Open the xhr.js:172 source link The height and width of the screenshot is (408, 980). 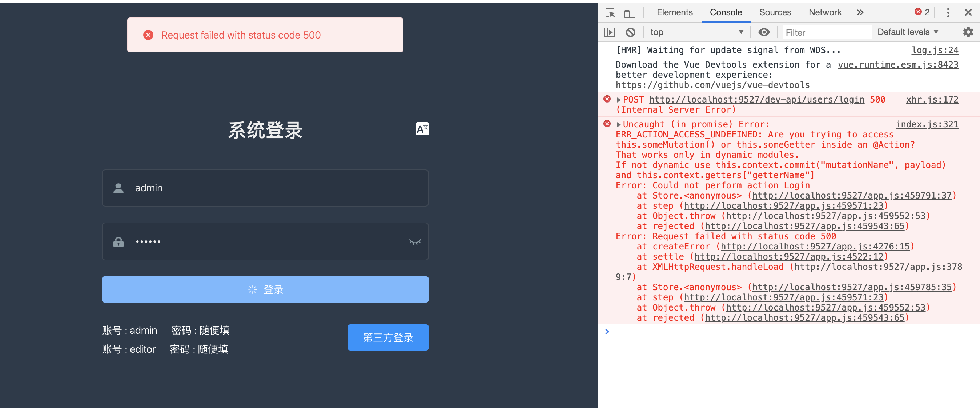pos(932,100)
